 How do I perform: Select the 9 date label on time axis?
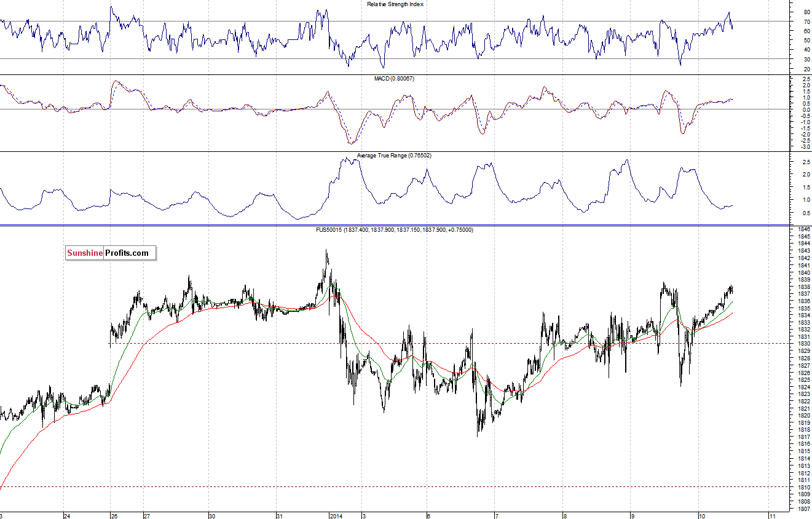(632, 516)
